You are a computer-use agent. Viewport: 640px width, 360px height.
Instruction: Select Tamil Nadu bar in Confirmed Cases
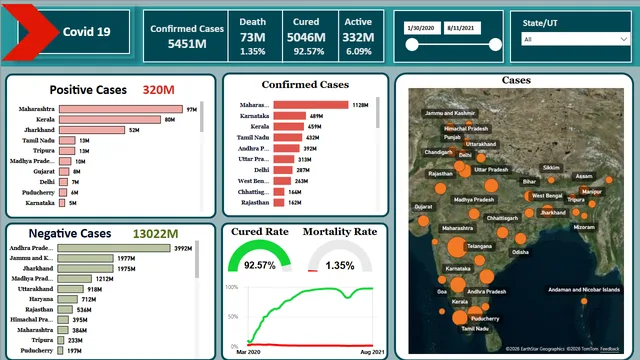pos(288,138)
